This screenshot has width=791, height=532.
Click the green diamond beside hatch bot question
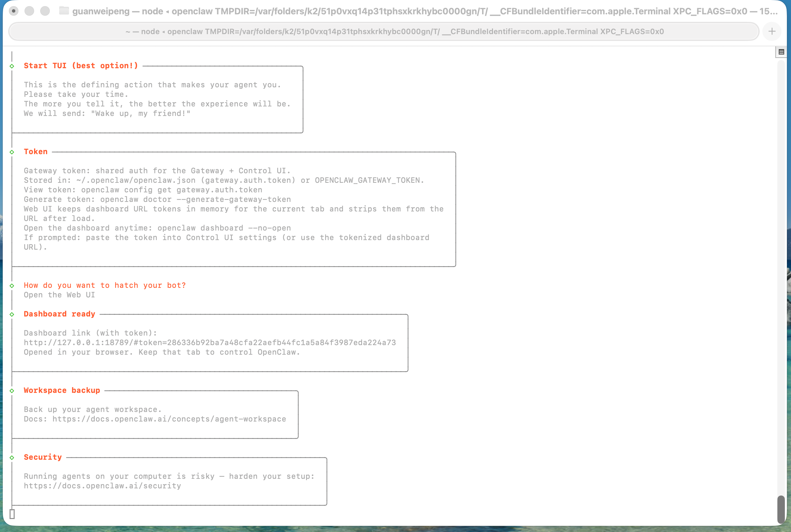coord(12,286)
